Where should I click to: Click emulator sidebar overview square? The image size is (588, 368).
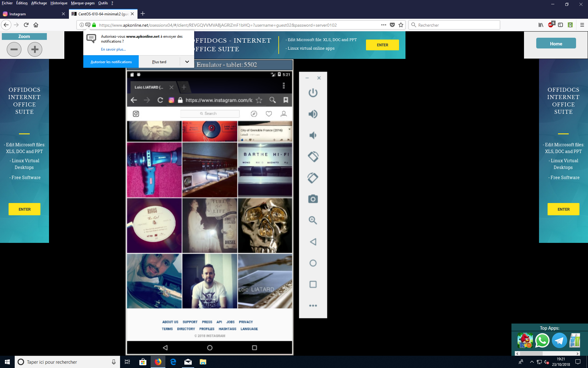[x=313, y=284]
